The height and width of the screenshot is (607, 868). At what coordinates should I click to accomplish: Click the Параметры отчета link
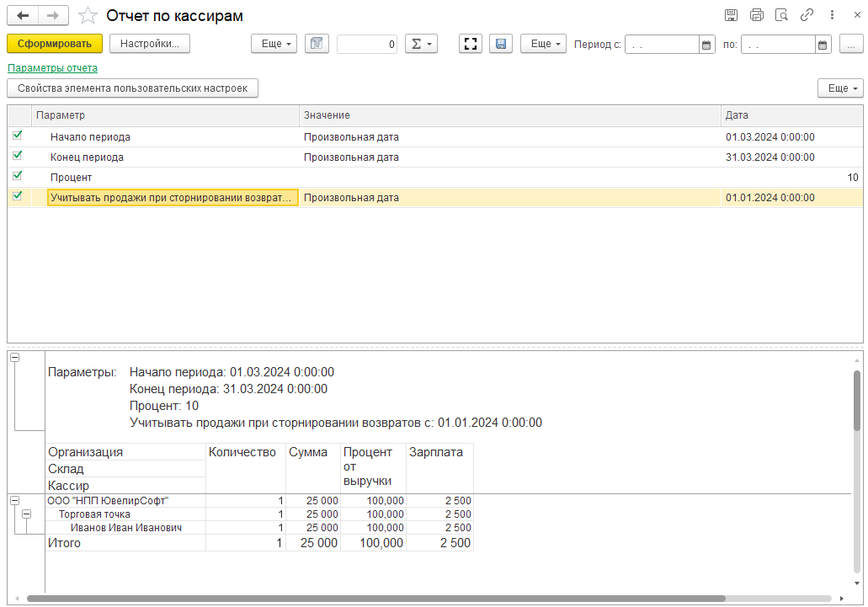click(x=52, y=68)
